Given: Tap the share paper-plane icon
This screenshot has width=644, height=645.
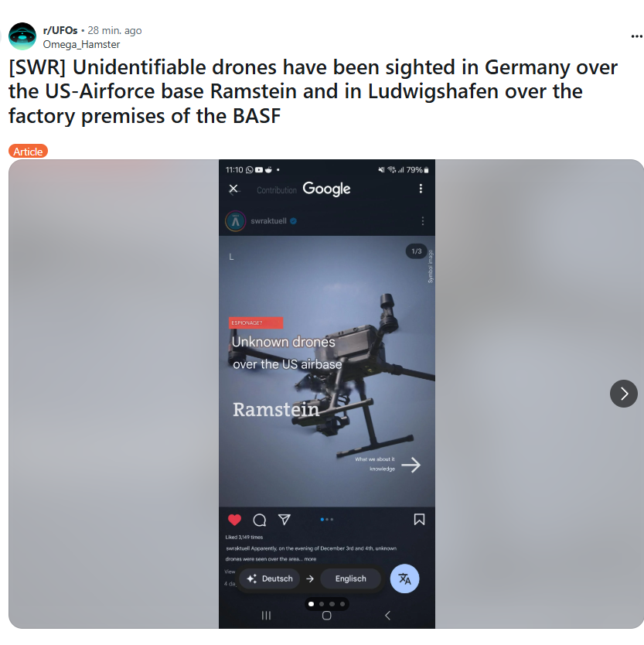Looking at the screenshot, I should point(285,520).
